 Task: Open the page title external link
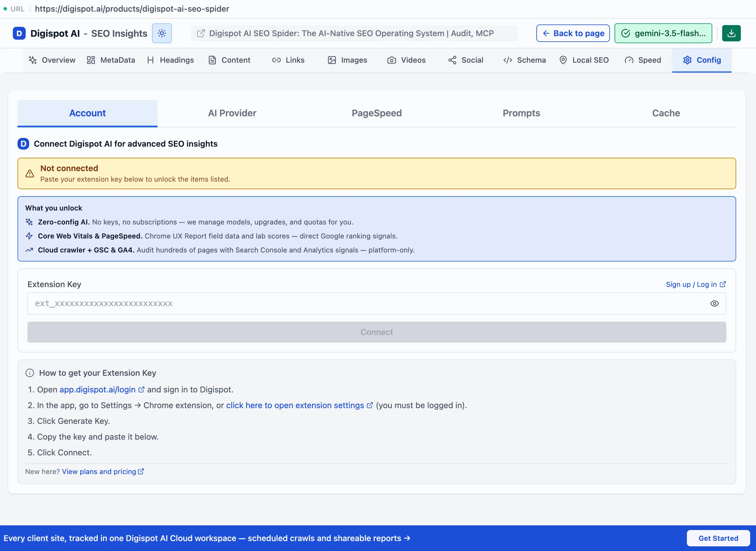coord(354,33)
